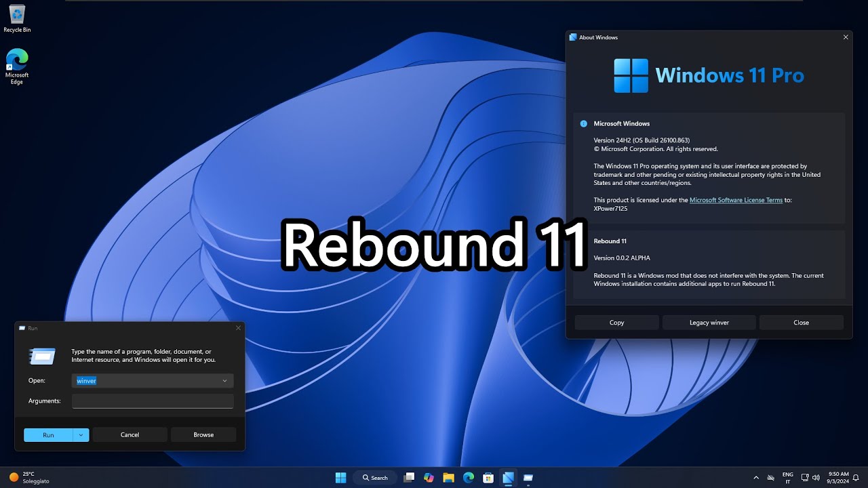Viewport: 868px width, 488px height.
Task: Click Browse in the Run dialog
Action: pos(203,434)
